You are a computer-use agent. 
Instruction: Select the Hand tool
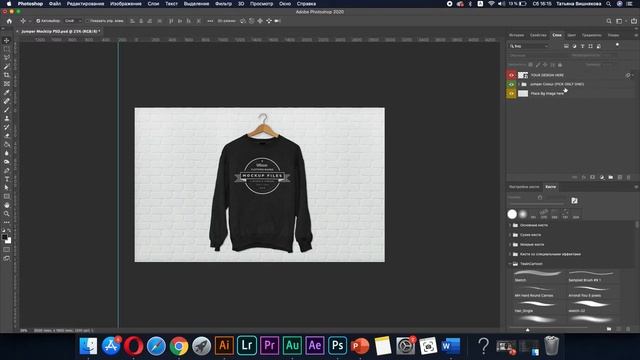point(7,205)
